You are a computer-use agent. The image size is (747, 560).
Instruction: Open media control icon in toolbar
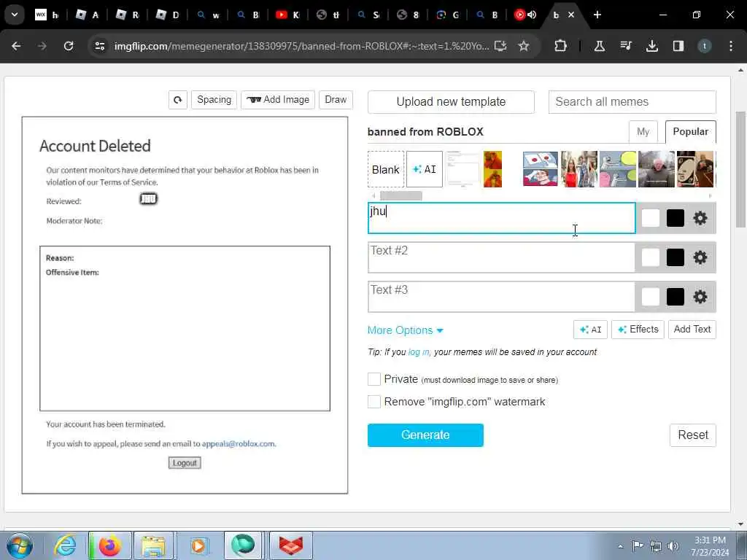[x=625, y=46]
